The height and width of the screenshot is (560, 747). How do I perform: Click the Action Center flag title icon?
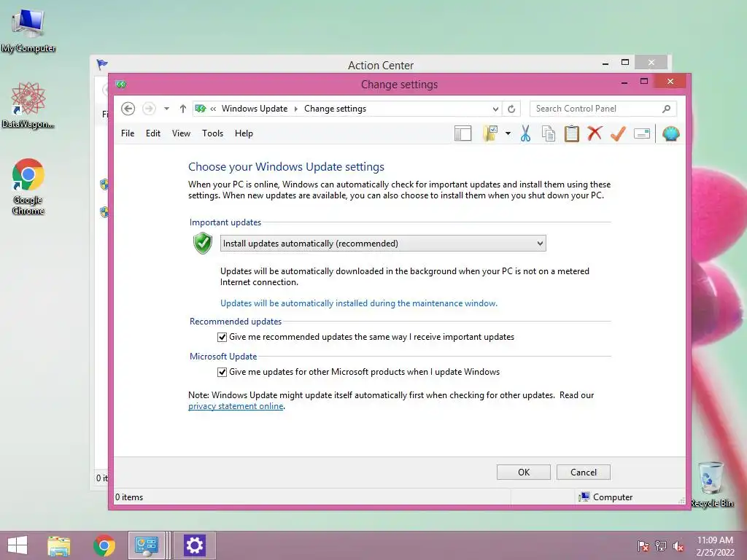tap(102, 64)
